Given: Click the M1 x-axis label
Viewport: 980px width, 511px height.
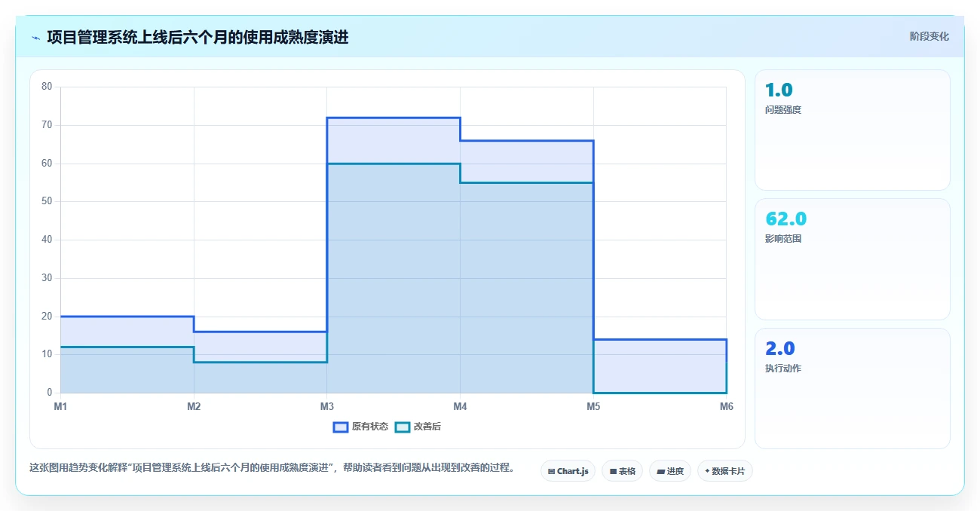Looking at the screenshot, I should tap(60, 406).
